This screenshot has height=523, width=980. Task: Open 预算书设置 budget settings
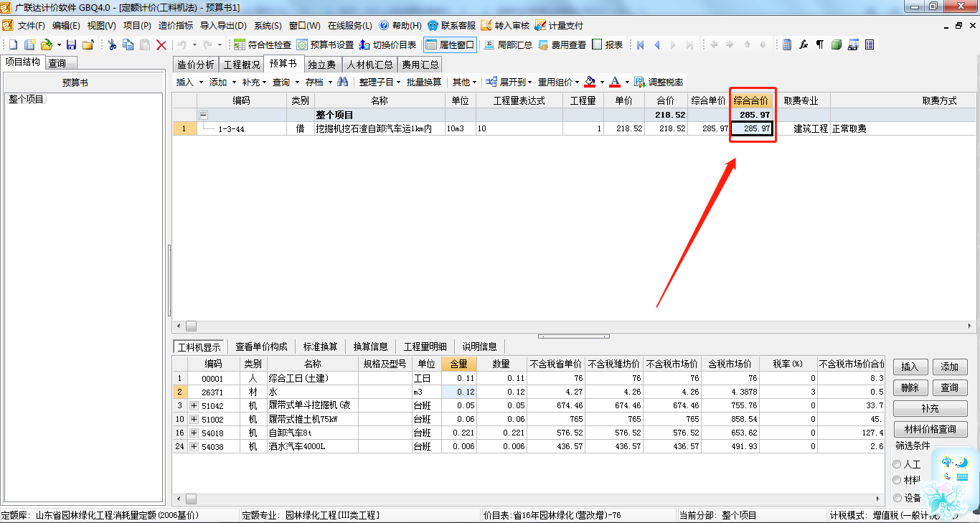325,44
